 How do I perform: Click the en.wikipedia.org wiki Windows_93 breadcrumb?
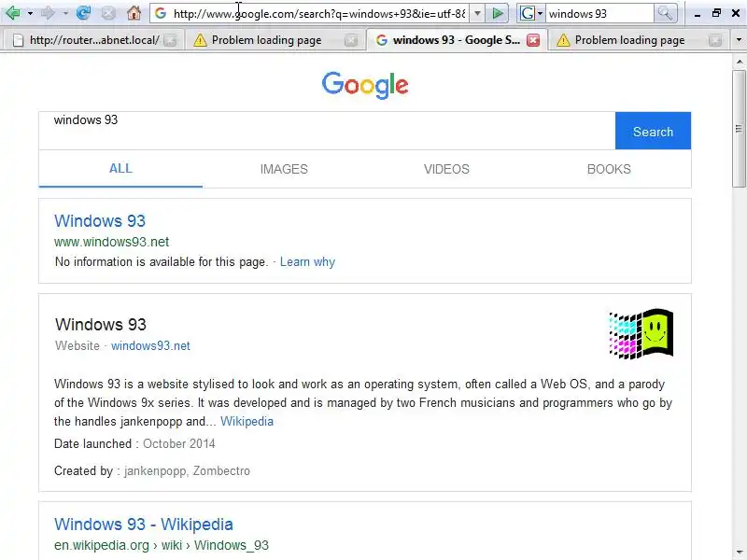(x=162, y=545)
